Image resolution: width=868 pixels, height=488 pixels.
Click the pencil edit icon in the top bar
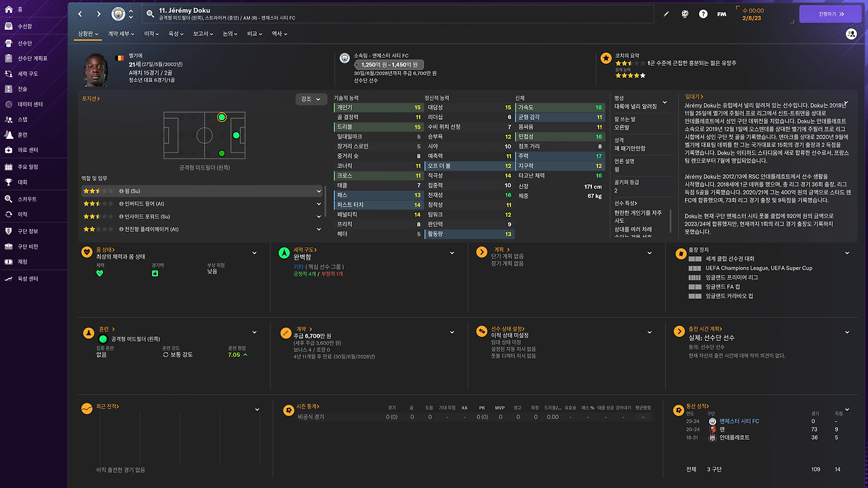666,14
